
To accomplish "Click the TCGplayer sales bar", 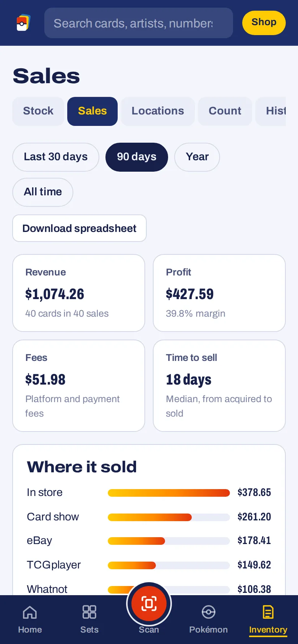I will point(169,565).
